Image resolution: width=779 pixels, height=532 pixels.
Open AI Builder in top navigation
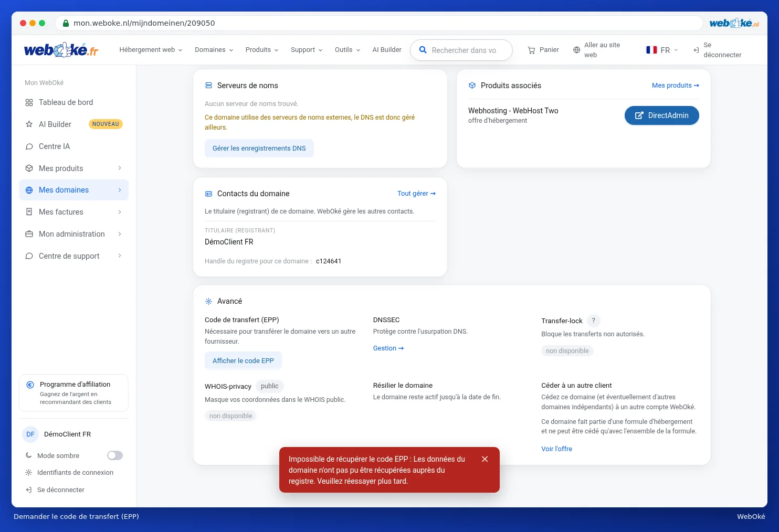pos(387,50)
